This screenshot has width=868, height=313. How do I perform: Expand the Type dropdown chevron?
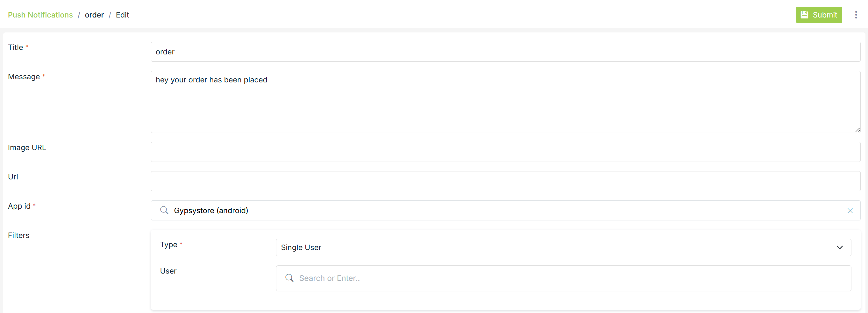coord(839,247)
